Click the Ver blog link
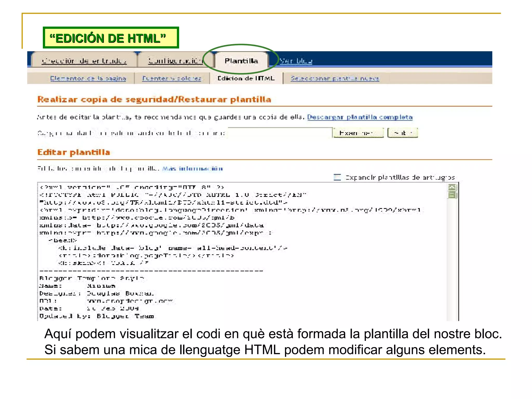532x399 pixels. [x=296, y=61]
